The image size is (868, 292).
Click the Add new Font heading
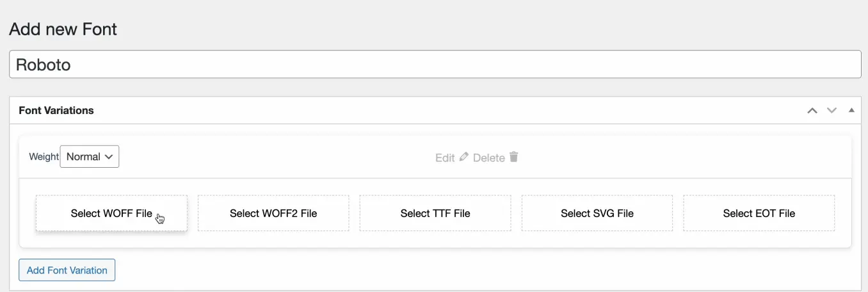pyautogui.click(x=63, y=29)
